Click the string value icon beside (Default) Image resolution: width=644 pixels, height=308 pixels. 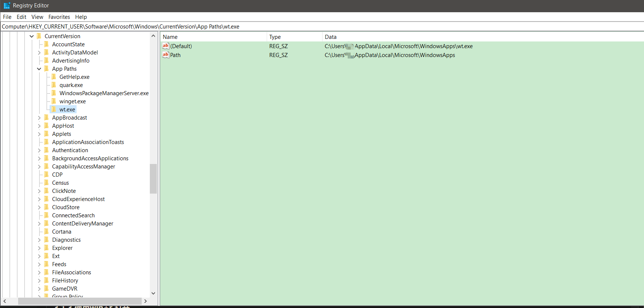tap(166, 46)
